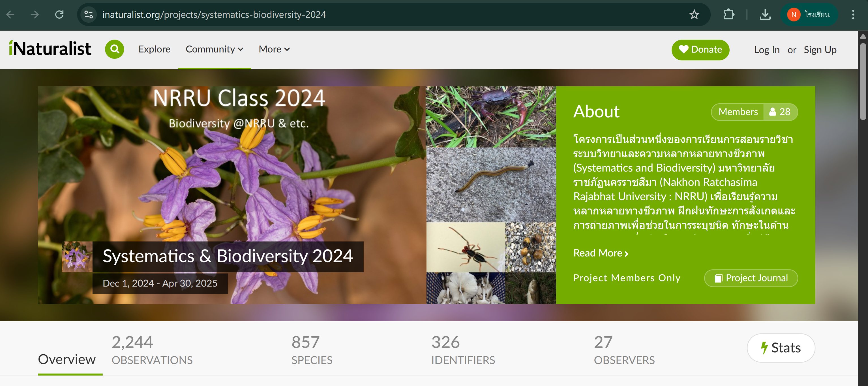
Task: Bookmark page with star icon
Action: point(694,14)
